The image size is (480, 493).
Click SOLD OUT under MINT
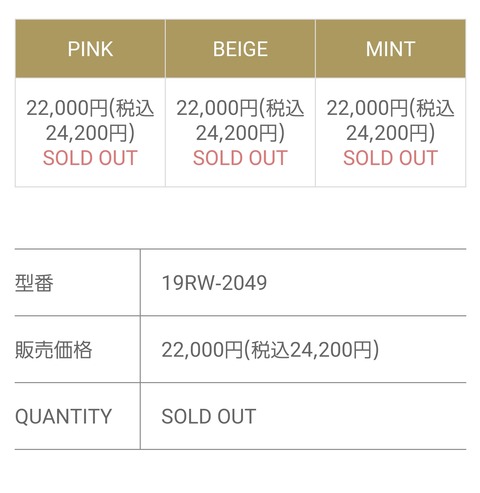pos(390,158)
